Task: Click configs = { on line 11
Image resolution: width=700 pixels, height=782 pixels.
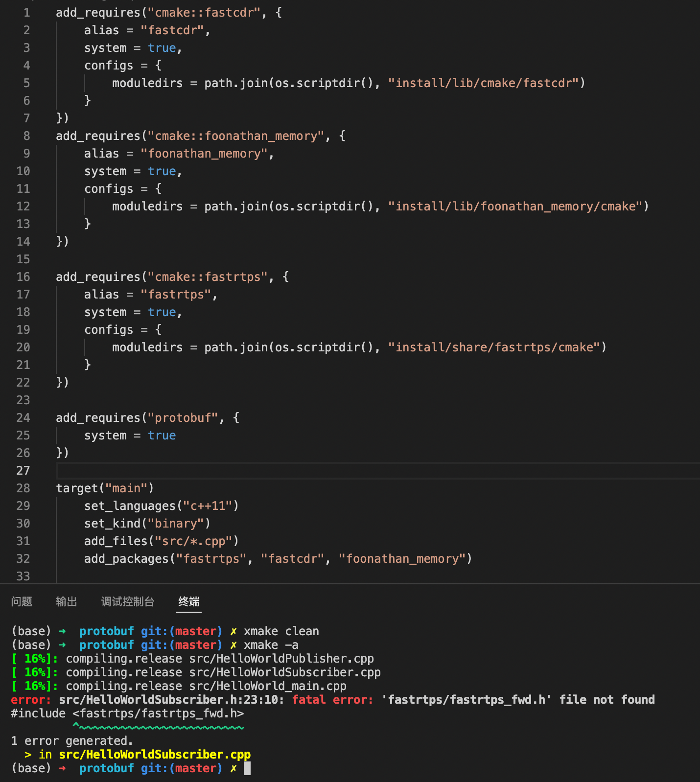Action: tap(122, 189)
